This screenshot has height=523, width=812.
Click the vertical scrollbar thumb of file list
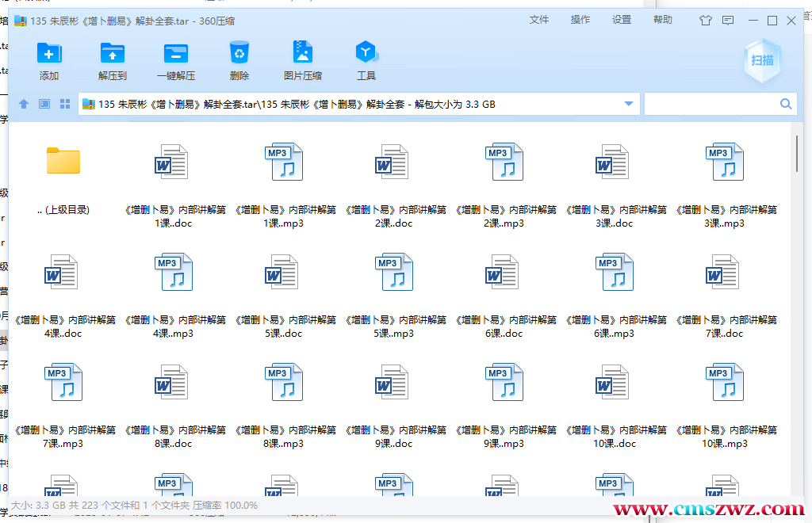tap(796, 154)
